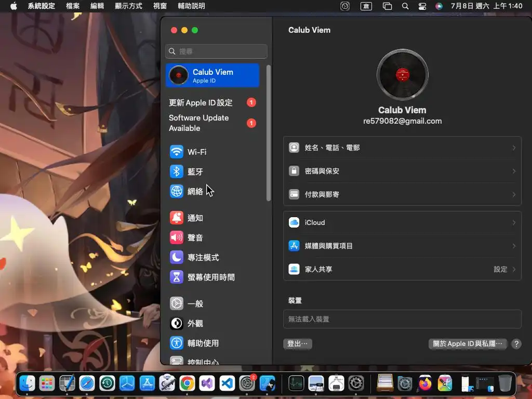Viewport: 532px width, 399px height.
Task: Open the Trash in the Dock
Action: (505, 383)
